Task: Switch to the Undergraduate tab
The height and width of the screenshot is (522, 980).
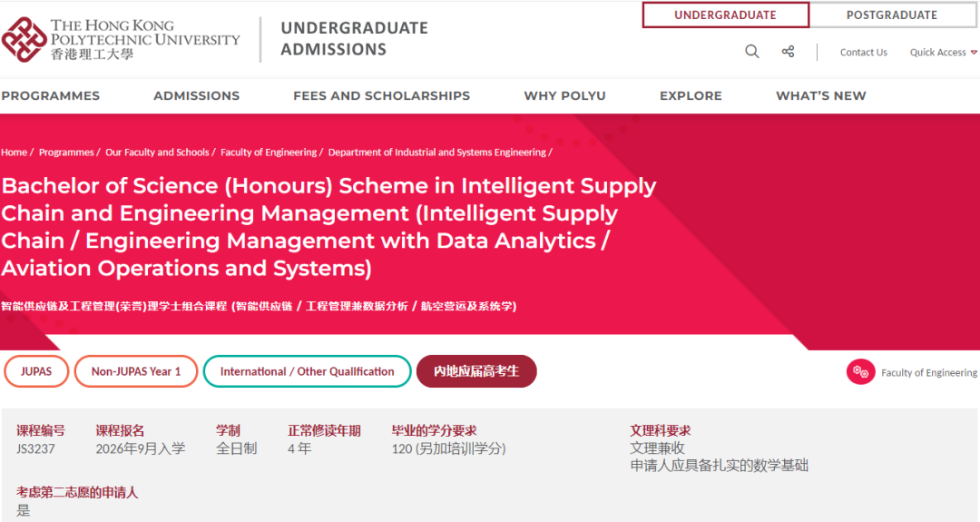Action: pyautogui.click(x=725, y=15)
